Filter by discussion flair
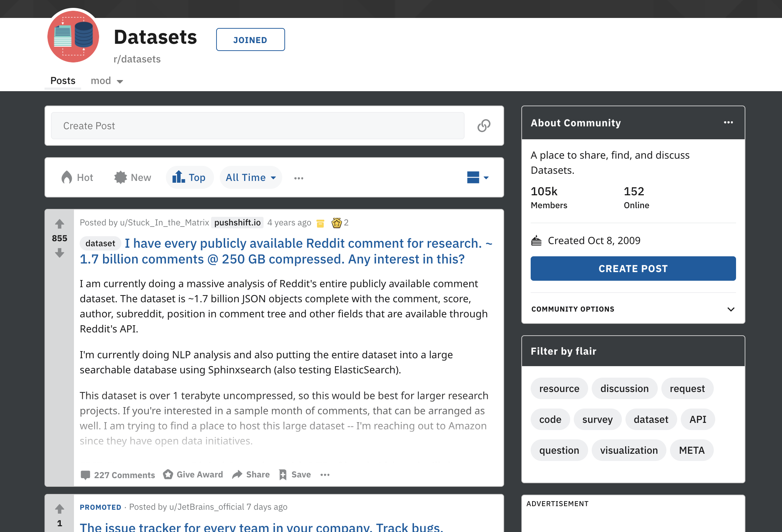Screen dimensions: 782x532 [624, 388]
